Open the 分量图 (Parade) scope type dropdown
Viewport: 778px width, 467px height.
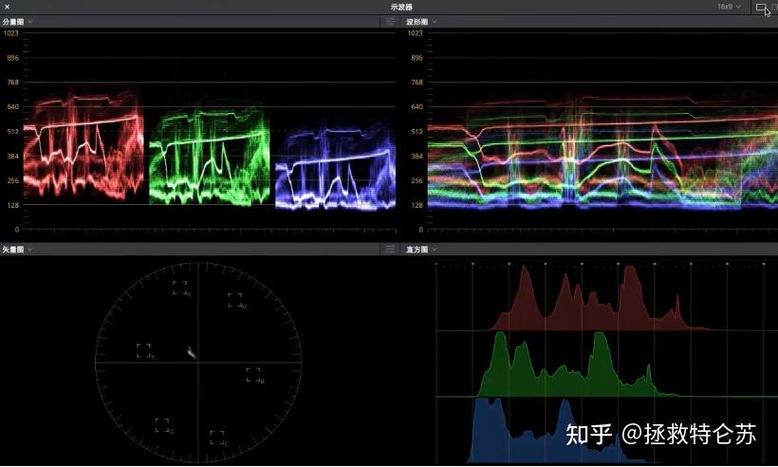coord(17,22)
